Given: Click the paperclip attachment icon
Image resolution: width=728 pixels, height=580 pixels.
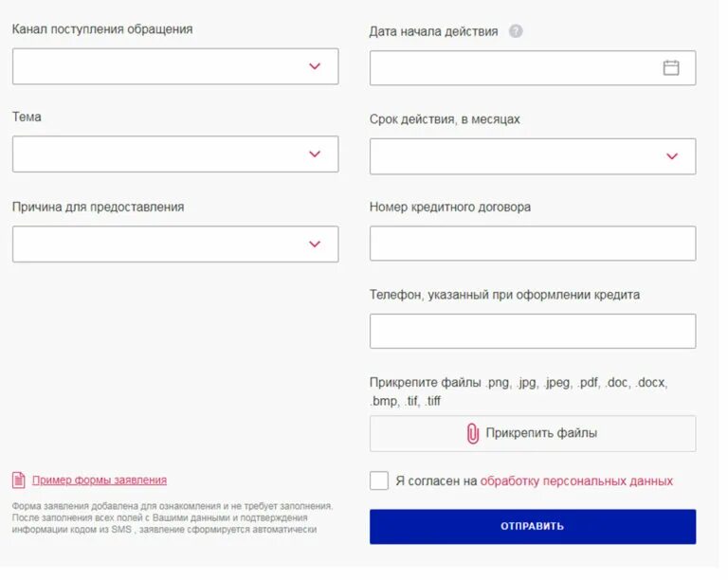Looking at the screenshot, I should click(472, 433).
